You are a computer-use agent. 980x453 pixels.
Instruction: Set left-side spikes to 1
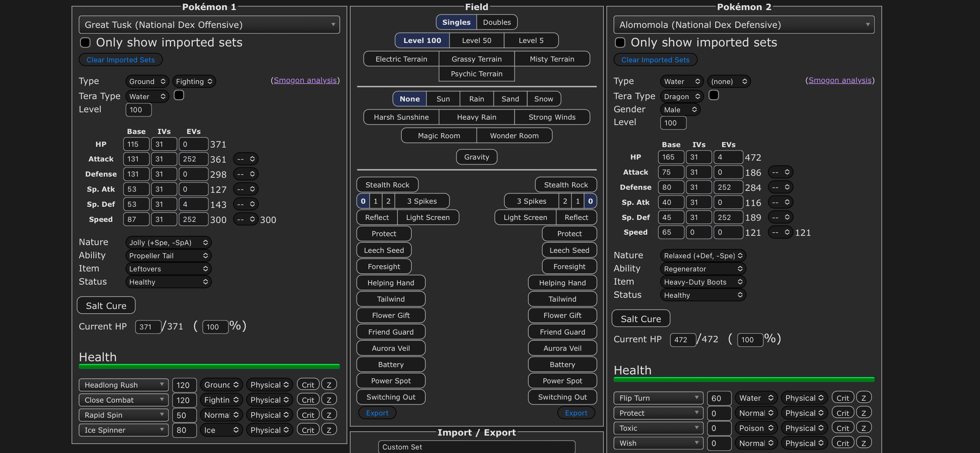pyautogui.click(x=375, y=201)
